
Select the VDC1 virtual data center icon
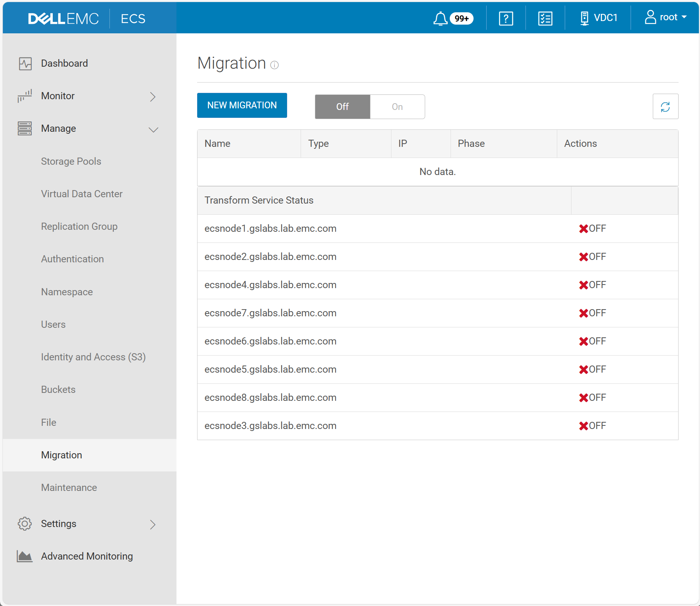[584, 18]
